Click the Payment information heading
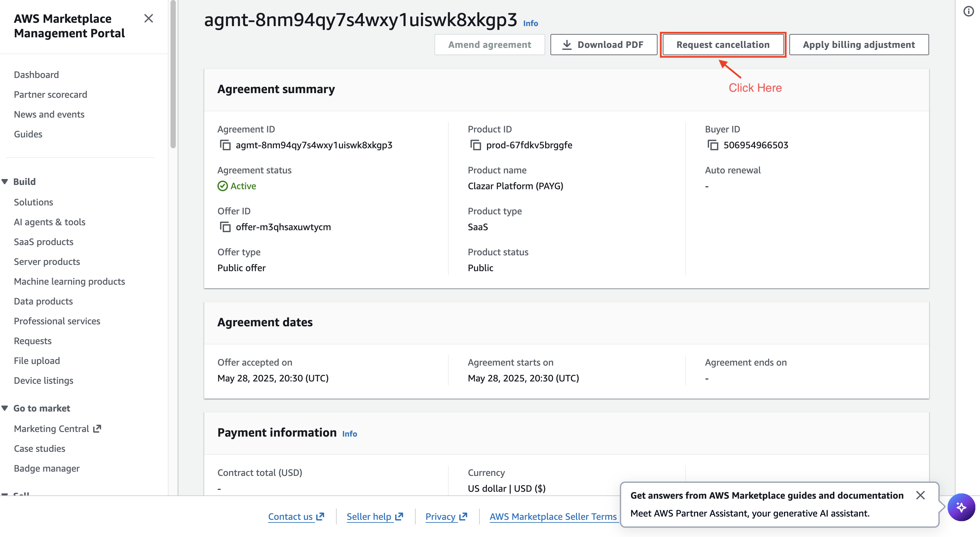 (277, 432)
